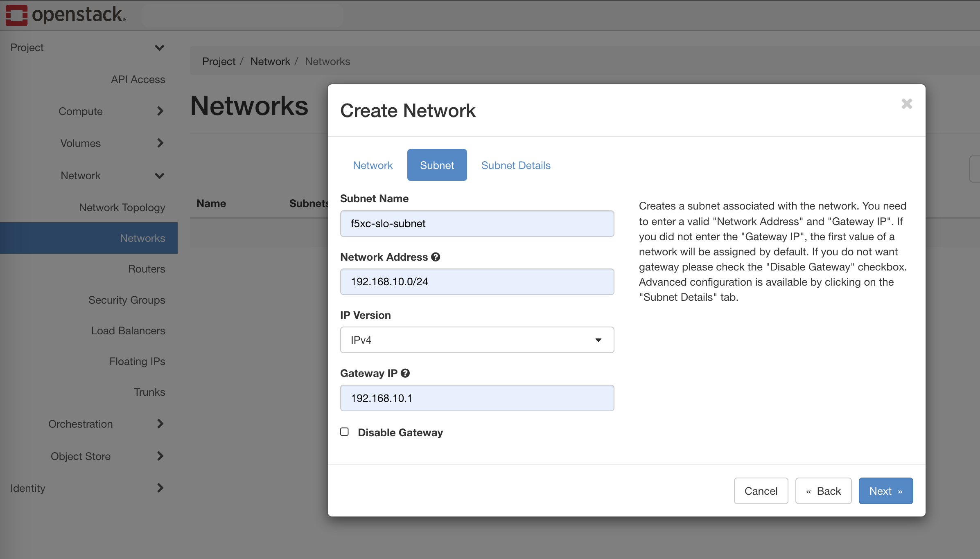
Task: Collapse the Network section in sidebar
Action: coord(80,175)
